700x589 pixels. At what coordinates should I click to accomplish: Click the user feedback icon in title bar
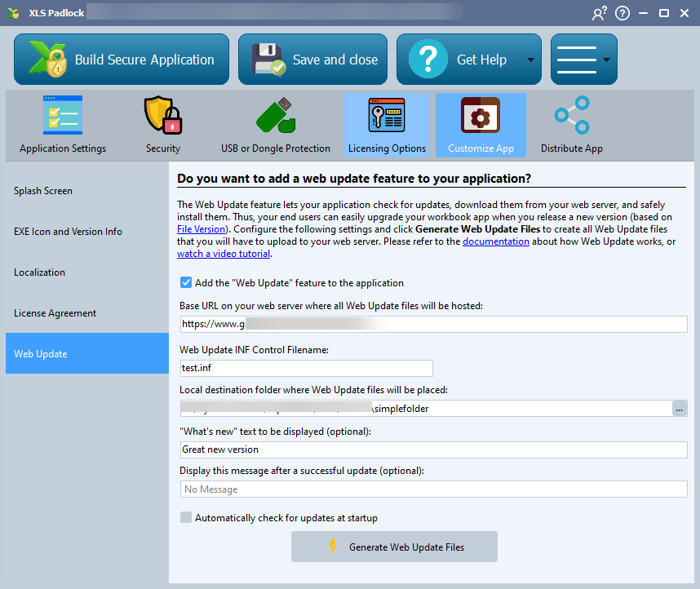click(600, 13)
